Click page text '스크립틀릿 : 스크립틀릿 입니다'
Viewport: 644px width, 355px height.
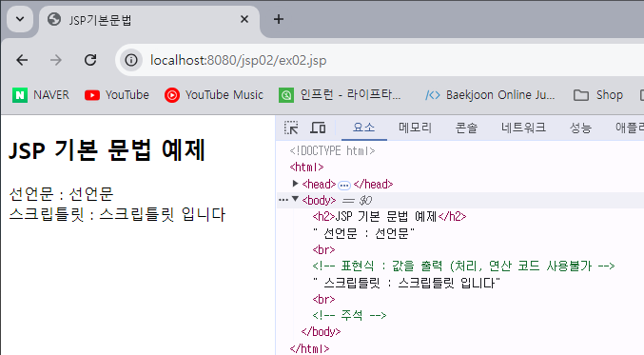pyautogui.click(x=117, y=214)
